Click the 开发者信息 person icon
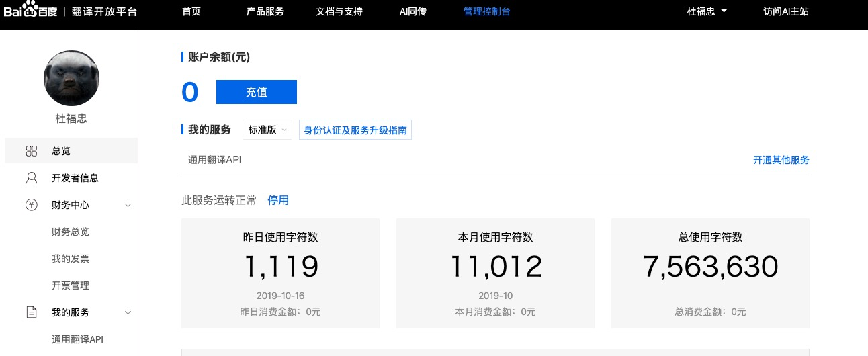This screenshot has height=356, width=868. [x=32, y=178]
